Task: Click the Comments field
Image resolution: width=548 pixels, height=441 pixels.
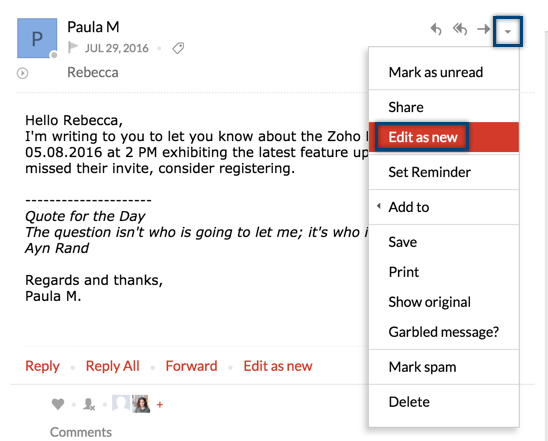Action: 81,432
